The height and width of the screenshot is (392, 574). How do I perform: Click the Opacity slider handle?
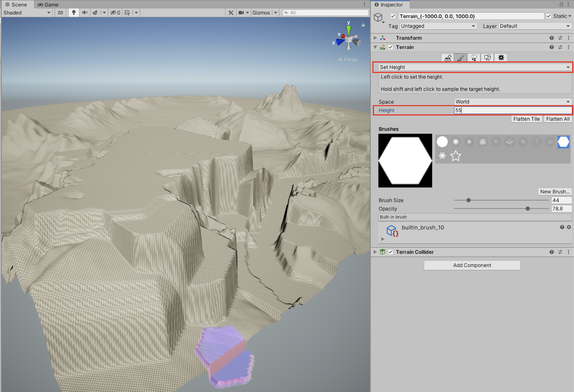pos(527,209)
